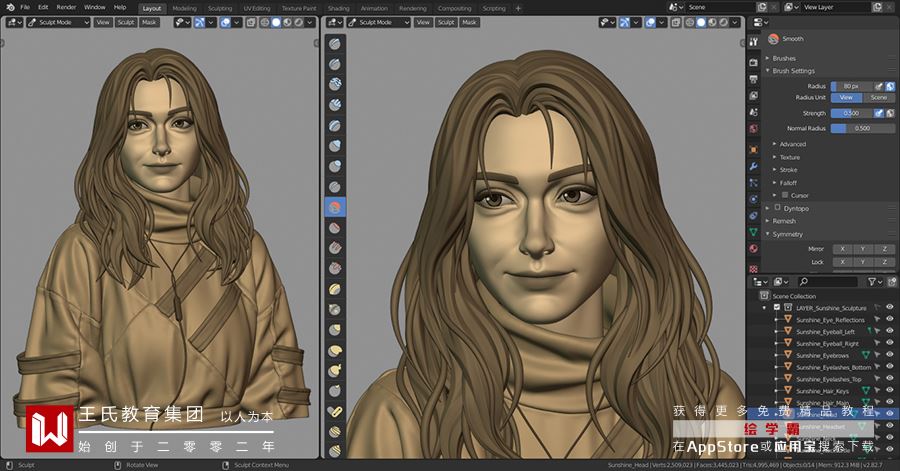Viewport: 900px width, 471px height.
Task: Open the Render properties tab
Action: 754,62
